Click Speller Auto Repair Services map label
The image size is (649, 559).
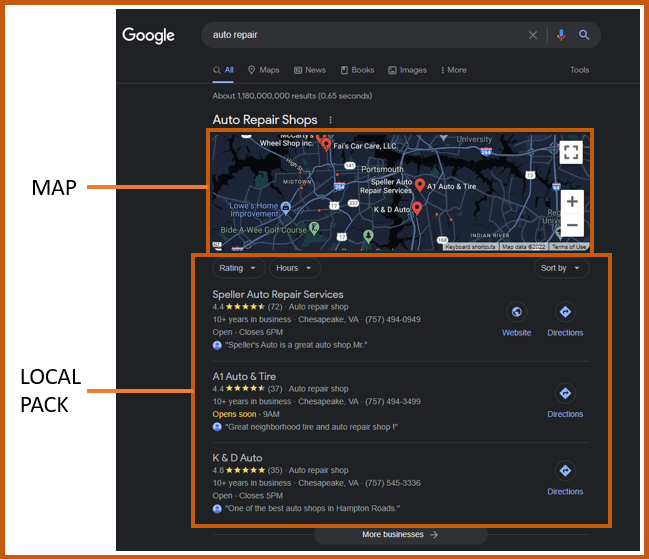386,186
